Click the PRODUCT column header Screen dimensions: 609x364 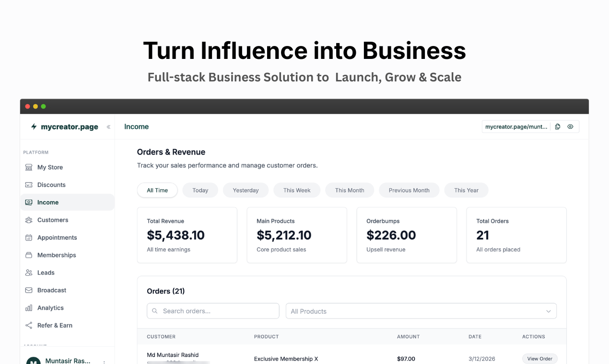pos(266,337)
